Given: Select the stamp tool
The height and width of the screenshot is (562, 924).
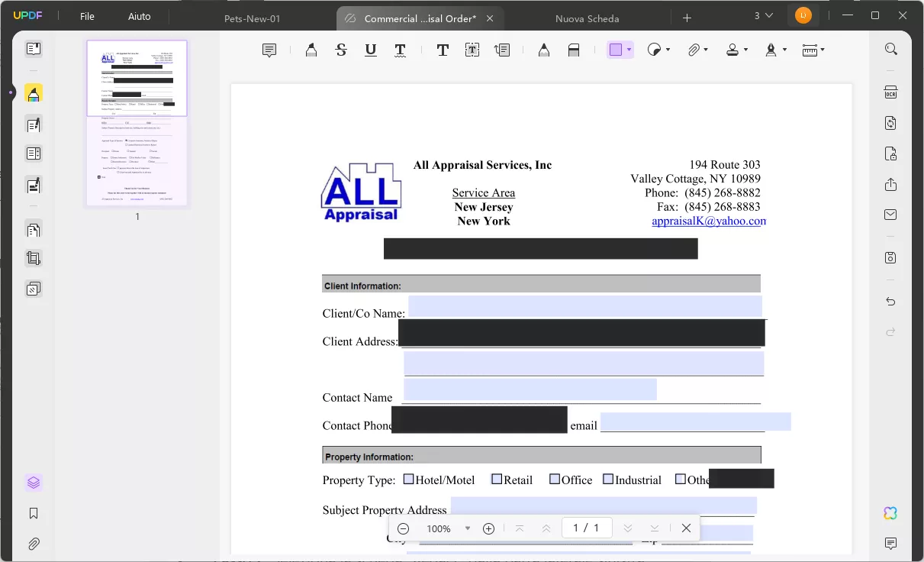Looking at the screenshot, I should coord(732,50).
